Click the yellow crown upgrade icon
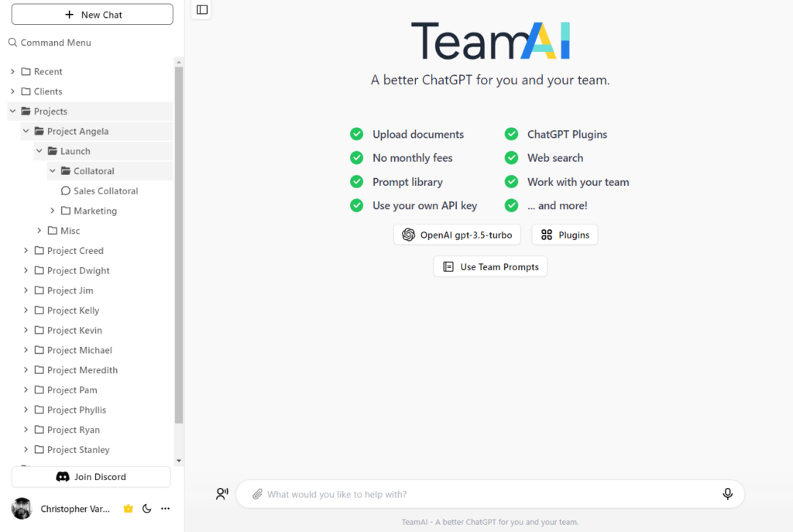This screenshot has height=532, width=793. pos(129,509)
